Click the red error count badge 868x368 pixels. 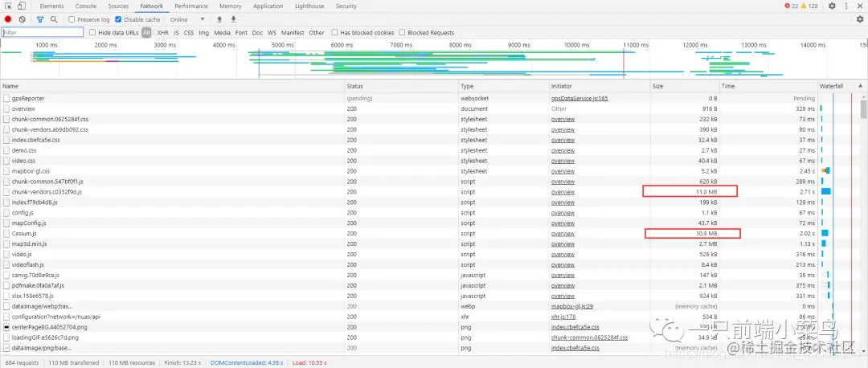tap(791, 6)
